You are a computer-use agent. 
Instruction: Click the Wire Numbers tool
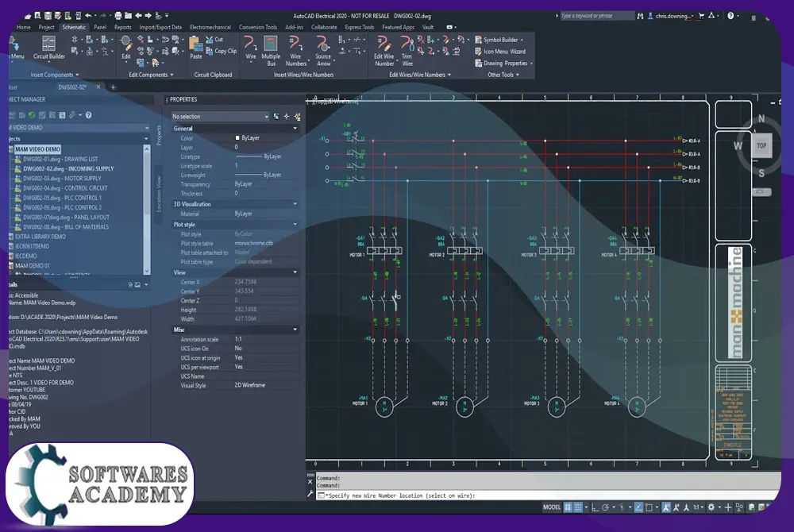click(295, 51)
